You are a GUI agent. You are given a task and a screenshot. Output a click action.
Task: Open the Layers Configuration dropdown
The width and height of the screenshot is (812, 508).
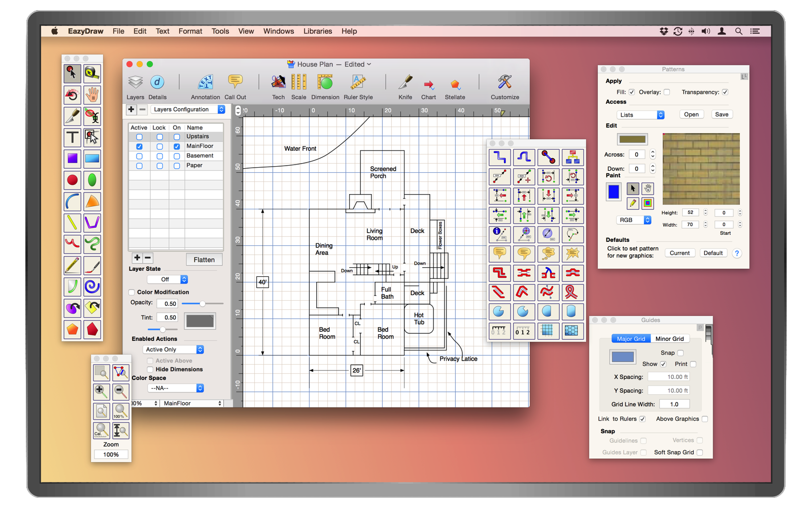click(188, 110)
